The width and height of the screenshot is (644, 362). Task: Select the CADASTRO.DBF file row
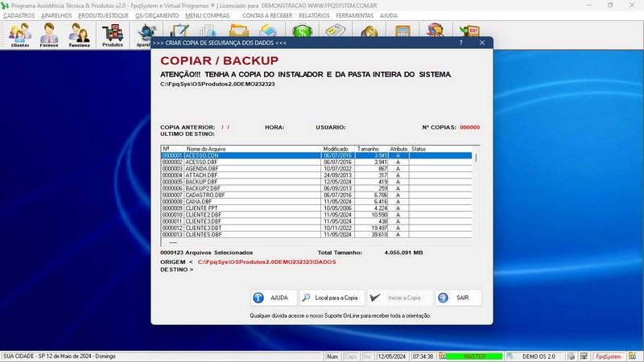tap(316, 195)
